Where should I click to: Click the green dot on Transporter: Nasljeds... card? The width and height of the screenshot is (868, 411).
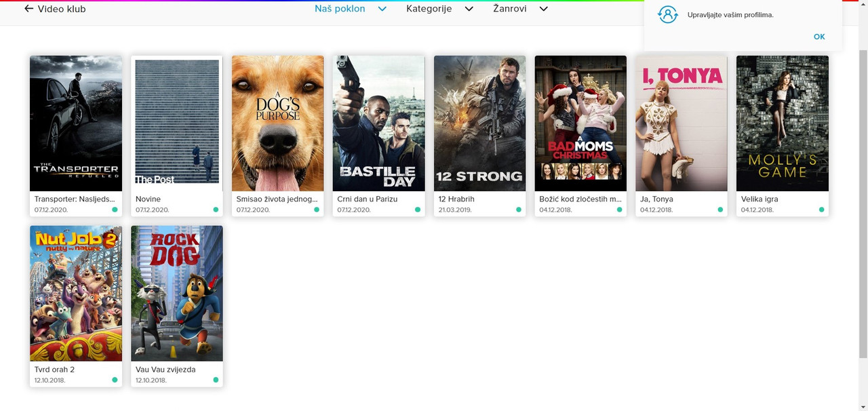pos(115,210)
